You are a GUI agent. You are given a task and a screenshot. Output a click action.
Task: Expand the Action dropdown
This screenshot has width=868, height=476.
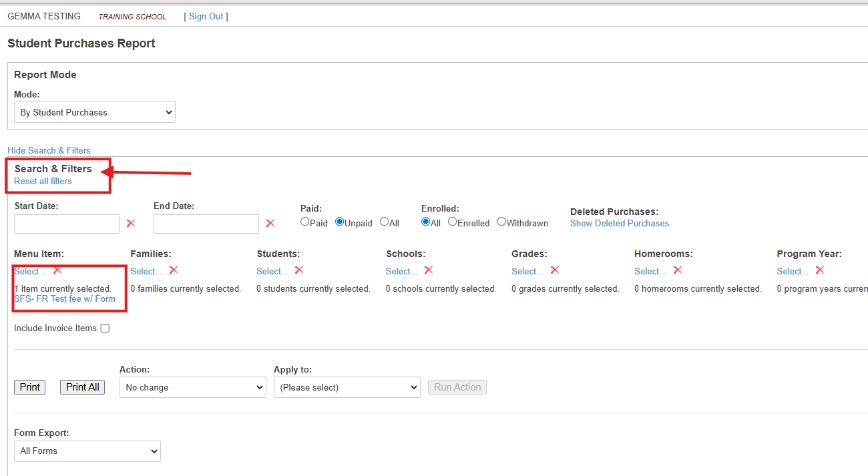point(192,387)
